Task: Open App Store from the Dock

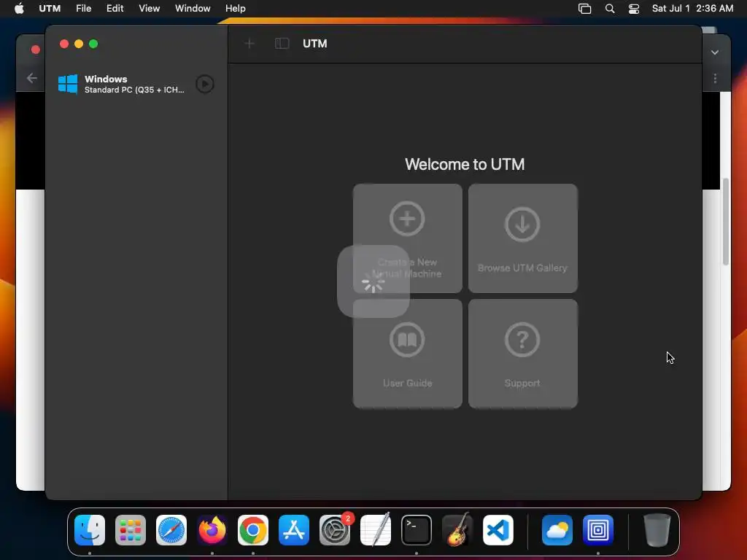Action: pos(294,530)
